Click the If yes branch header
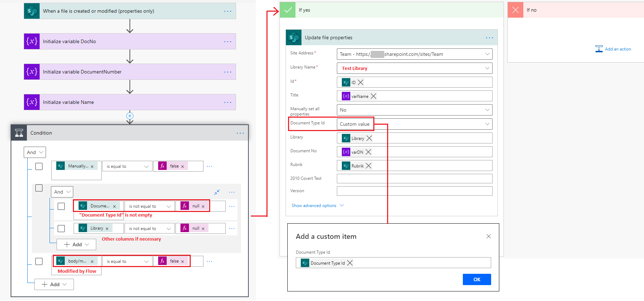The height and width of the screenshot is (301, 644). [391, 10]
